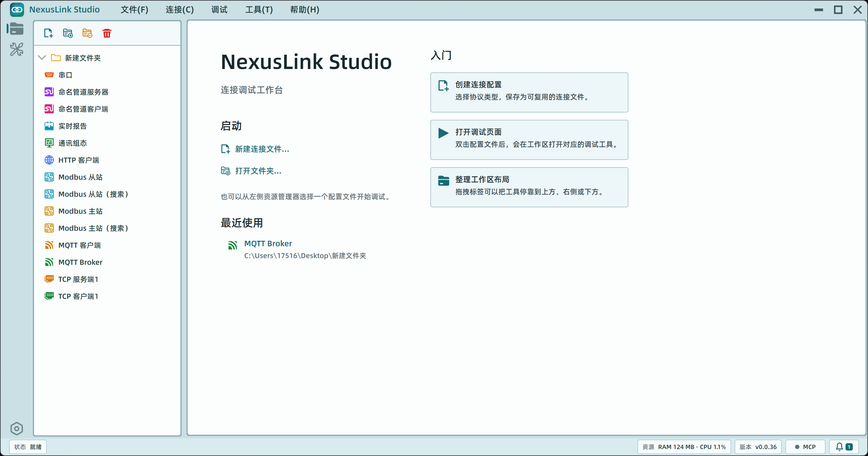This screenshot has height=456, width=868.
Task: Click the 版本 v0.0.36 status entry
Action: [x=758, y=447]
